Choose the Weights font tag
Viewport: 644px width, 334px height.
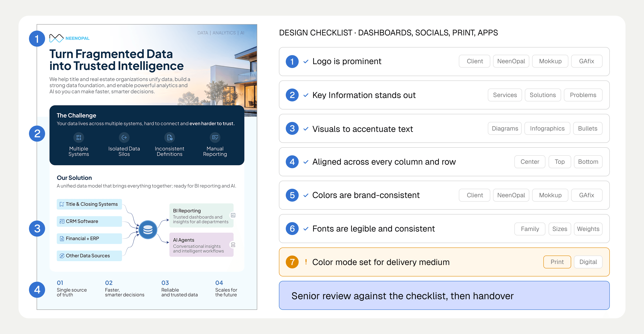[x=588, y=229]
